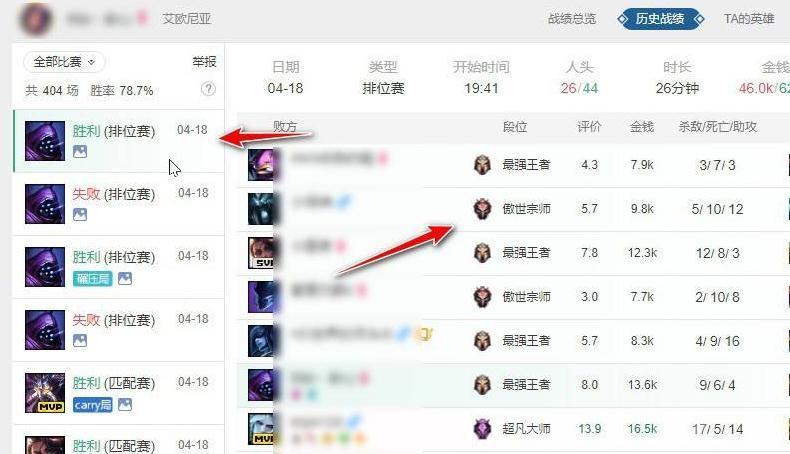The height and width of the screenshot is (454, 790).
Task: Open screenshot icon under first 胜利 match
Action: click(x=80, y=151)
